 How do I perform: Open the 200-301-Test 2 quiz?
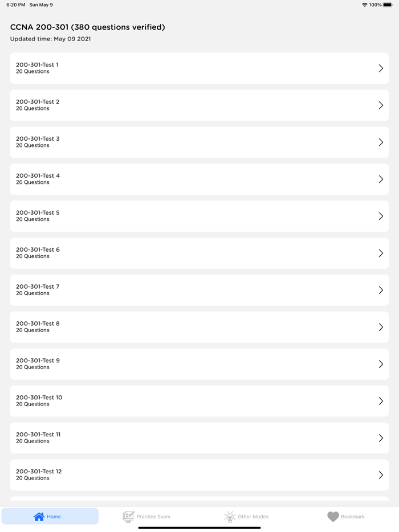click(x=199, y=105)
